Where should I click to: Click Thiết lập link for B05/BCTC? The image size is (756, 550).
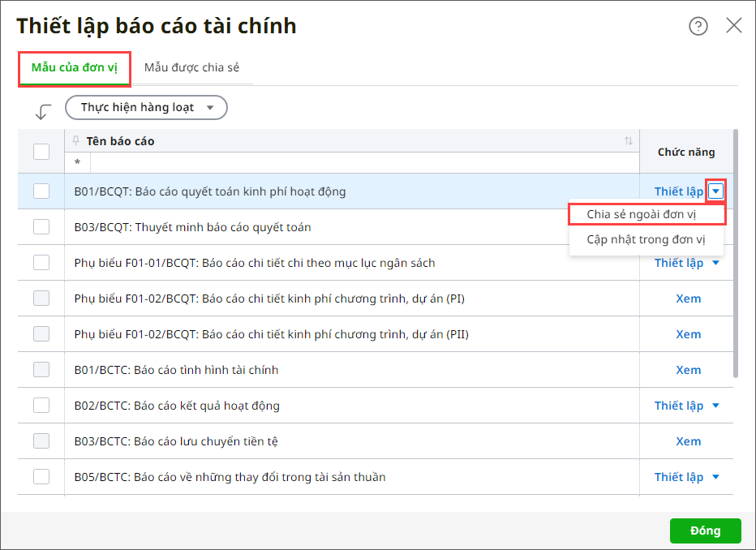point(678,477)
